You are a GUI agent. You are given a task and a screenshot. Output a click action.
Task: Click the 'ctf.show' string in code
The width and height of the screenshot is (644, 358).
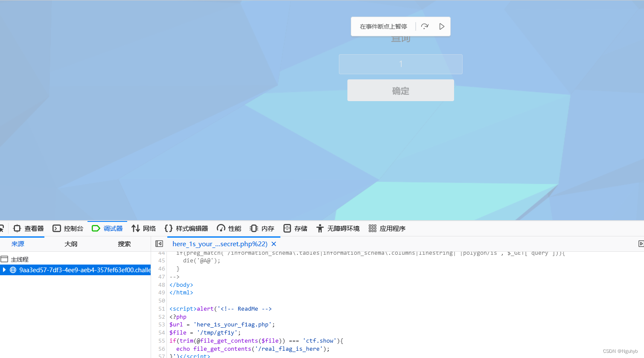[x=320, y=341]
